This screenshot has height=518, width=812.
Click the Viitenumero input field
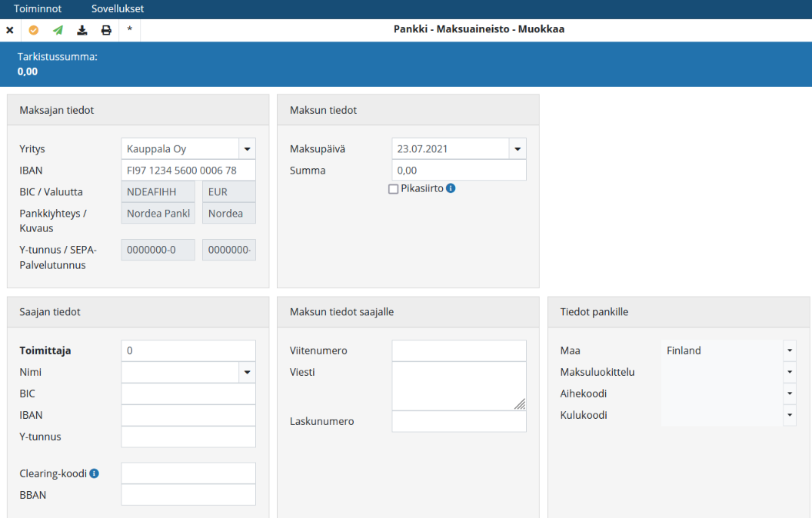click(458, 350)
